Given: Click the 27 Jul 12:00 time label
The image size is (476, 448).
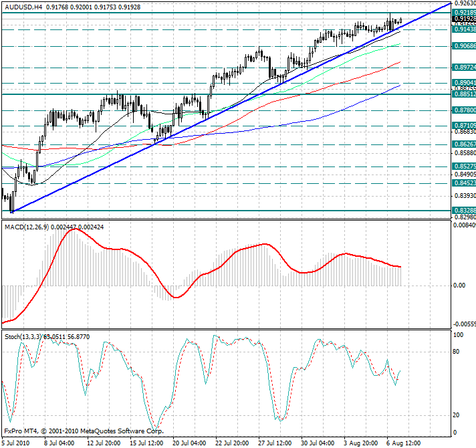Looking at the screenshot, I should (x=275, y=443).
